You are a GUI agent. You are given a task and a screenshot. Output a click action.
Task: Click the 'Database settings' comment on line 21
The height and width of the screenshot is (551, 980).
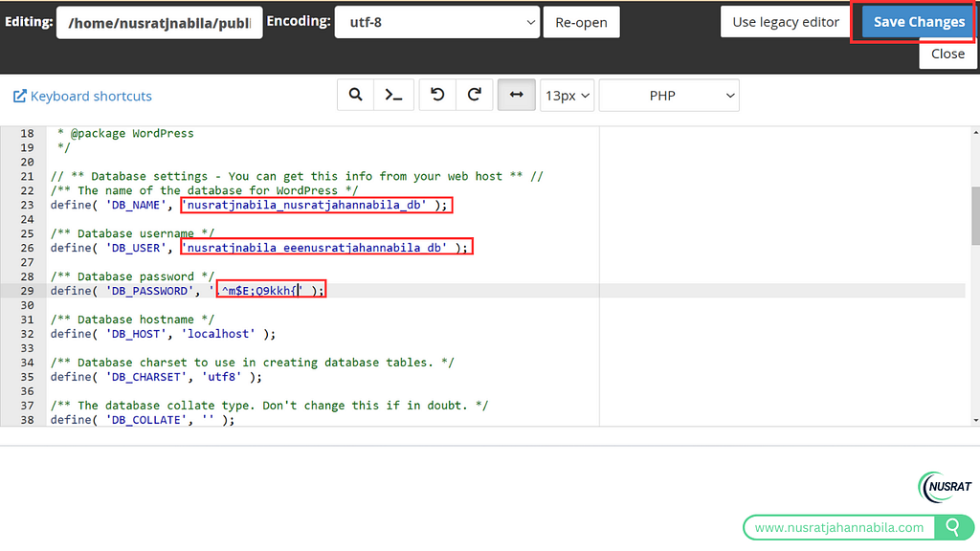(297, 176)
